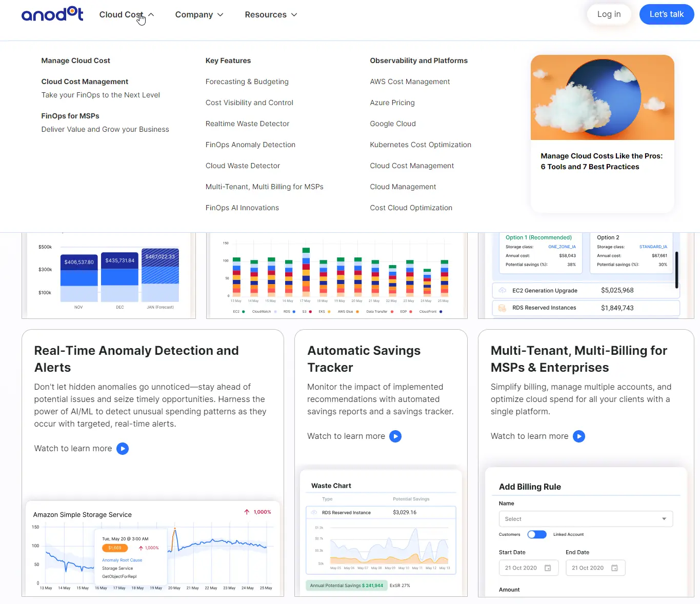
Task: Click the Let's talk button
Action: pyautogui.click(x=667, y=14)
